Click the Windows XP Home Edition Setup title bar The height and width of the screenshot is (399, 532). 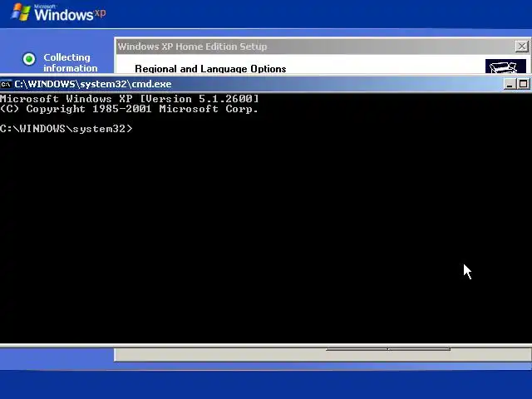tap(316, 47)
